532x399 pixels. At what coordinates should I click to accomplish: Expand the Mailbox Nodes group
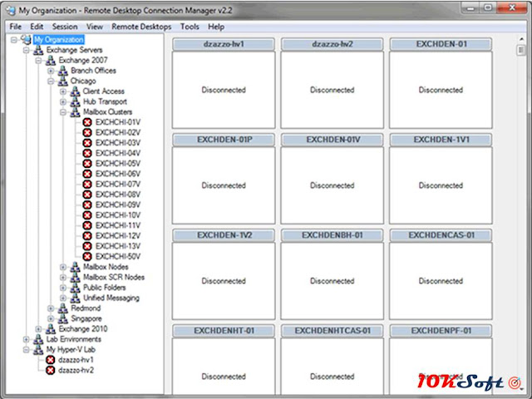63,267
